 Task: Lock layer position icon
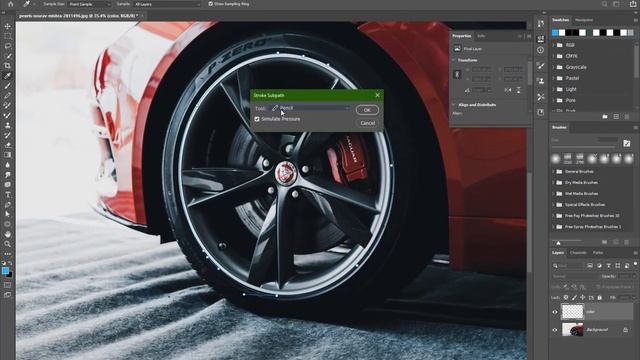coord(582,298)
